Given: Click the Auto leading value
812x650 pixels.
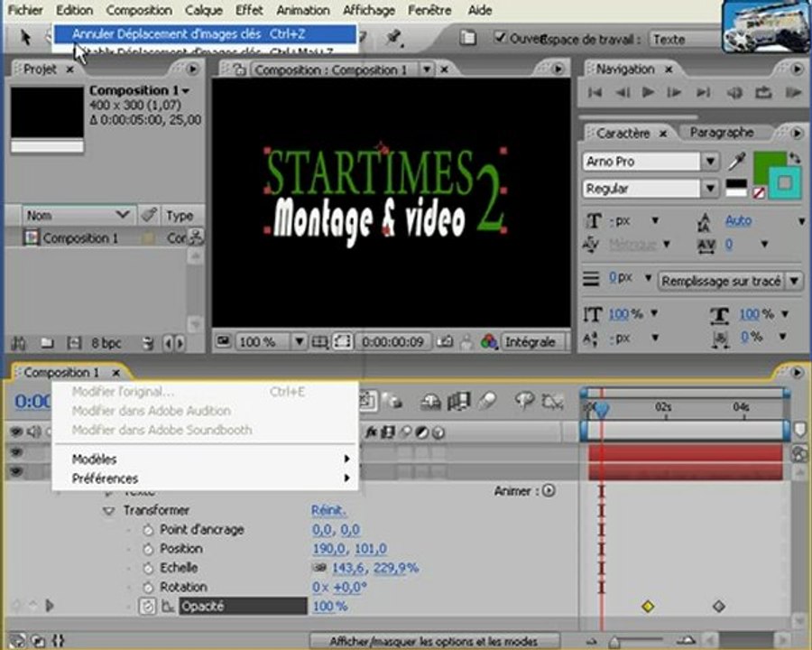Looking at the screenshot, I should (738, 221).
